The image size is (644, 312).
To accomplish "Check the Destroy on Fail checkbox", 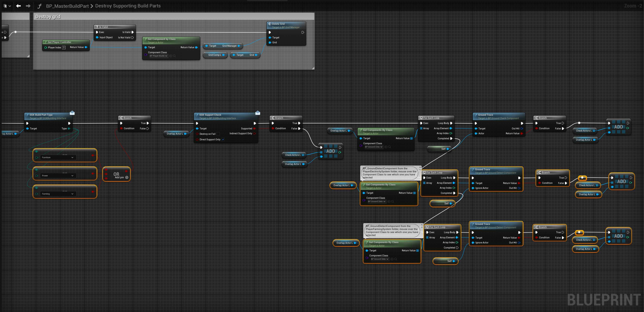I will click(218, 134).
